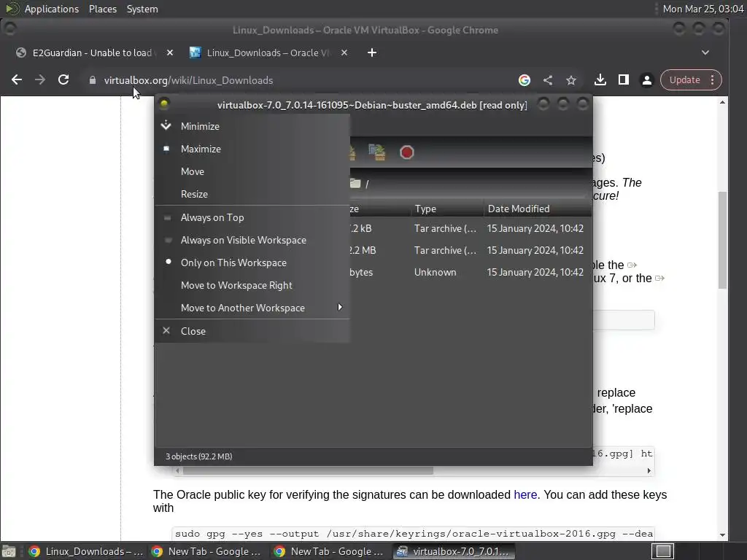The width and height of the screenshot is (747, 560).
Task: Click the page scroll-down arrow
Action: click(723, 534)
